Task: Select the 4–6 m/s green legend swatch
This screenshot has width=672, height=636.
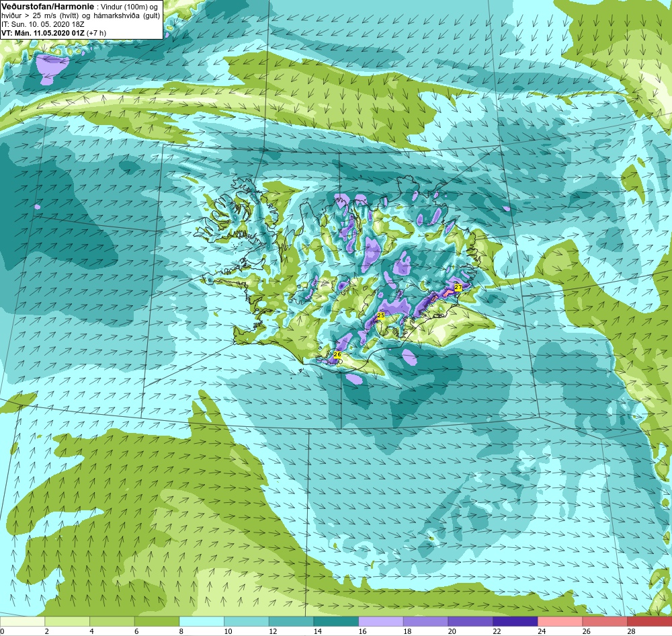Action: click(112, 622)
